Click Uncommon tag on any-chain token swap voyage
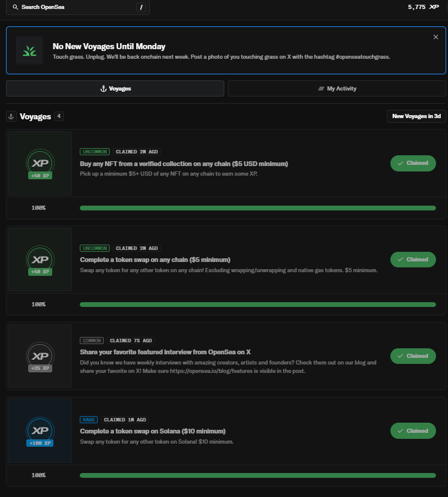The height and width of the screenshot is (497, 448). (95, 248)
